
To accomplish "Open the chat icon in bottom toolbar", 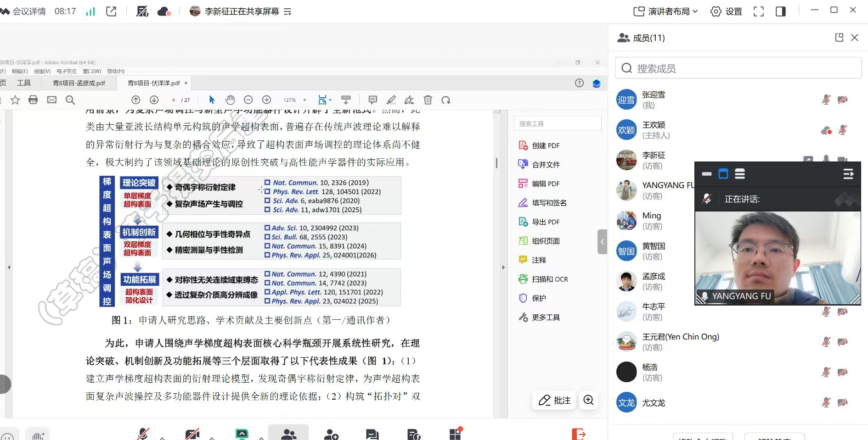I will (x=372, y=434).
